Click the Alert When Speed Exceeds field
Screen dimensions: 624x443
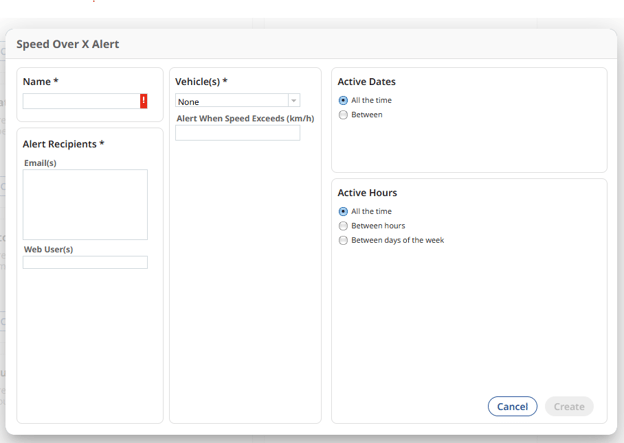pos(237,133)
